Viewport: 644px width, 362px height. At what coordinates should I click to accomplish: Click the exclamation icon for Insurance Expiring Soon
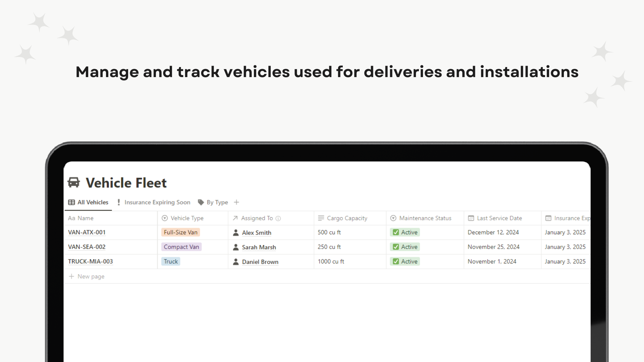(119, 202)
